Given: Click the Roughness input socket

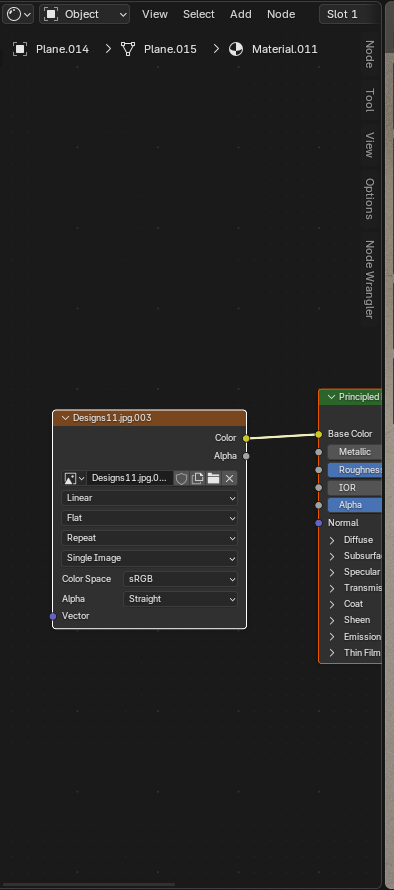Looking at the screenshot, I should (318, 470).
